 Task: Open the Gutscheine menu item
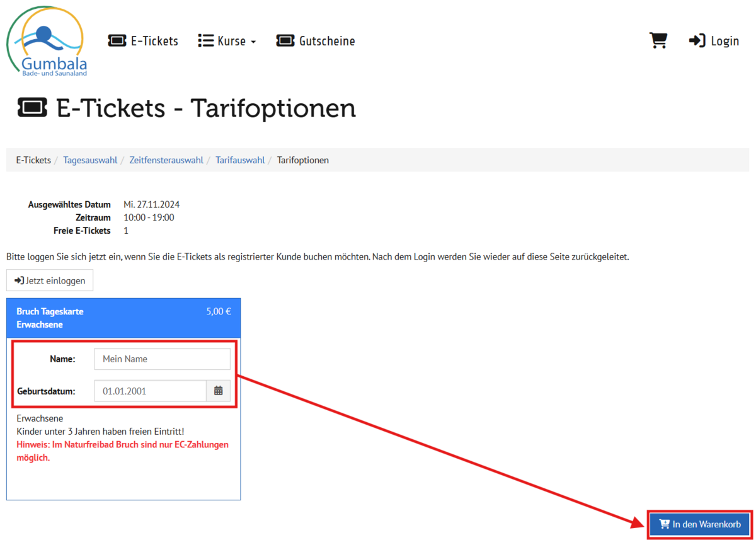coord(326,41)
